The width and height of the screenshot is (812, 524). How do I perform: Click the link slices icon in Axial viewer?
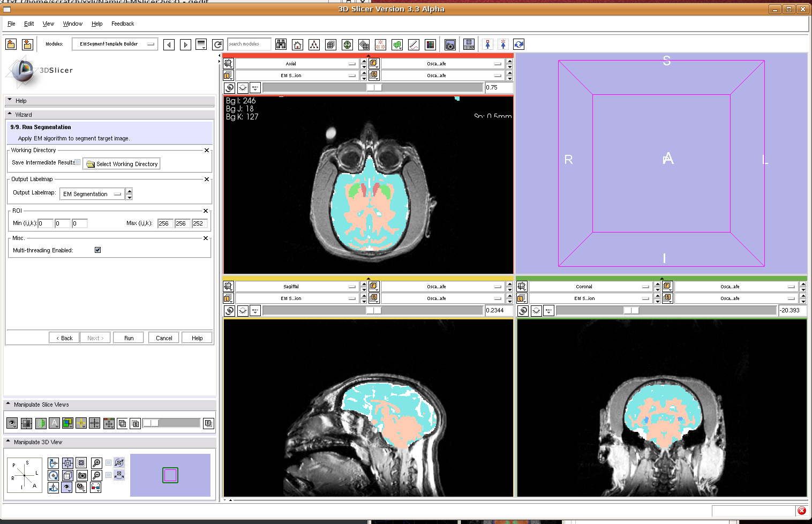coord(229,88)
